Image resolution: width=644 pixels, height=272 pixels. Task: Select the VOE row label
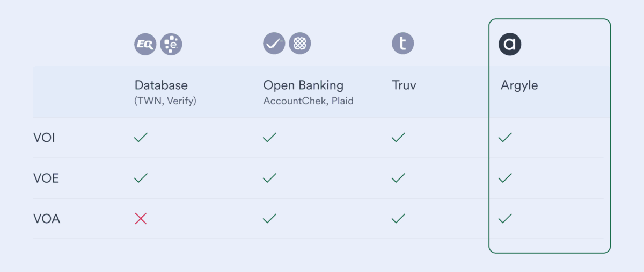[x=46, y=178]
